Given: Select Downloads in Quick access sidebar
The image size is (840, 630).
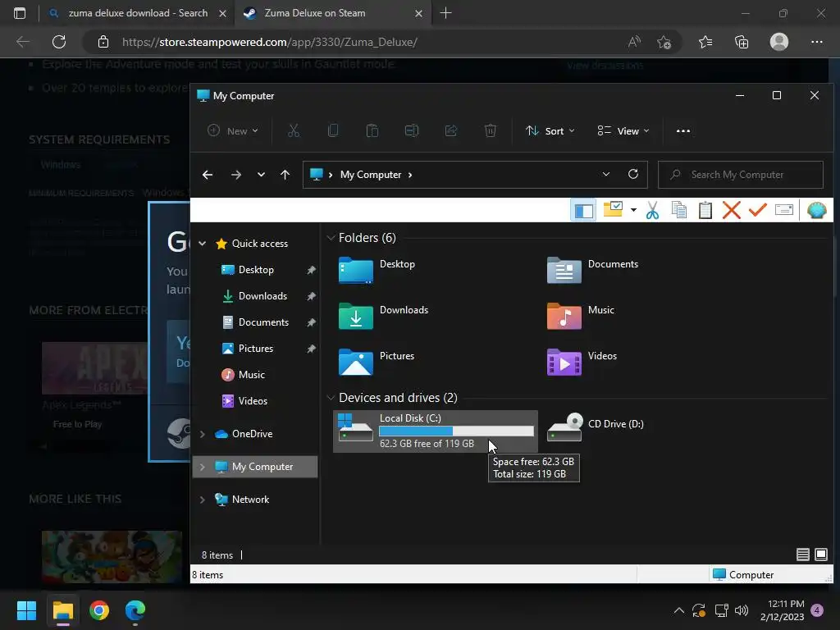Looking at the screenshot, I should 262,295.
